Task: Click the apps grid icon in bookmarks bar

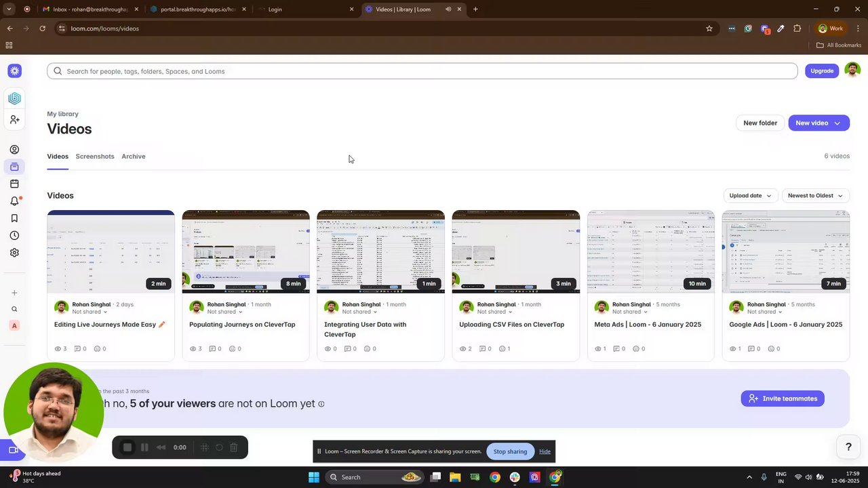Action: pyautogui.click(x=9, y=45)
